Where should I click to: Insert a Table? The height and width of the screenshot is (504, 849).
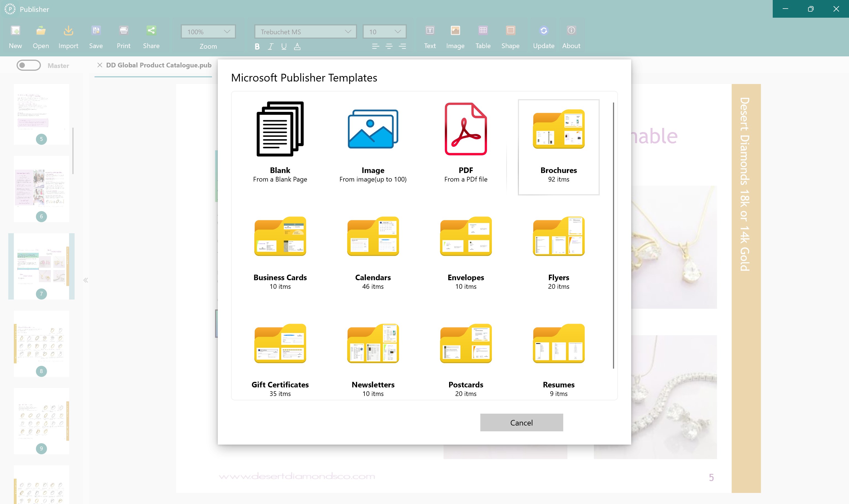click(x=483, y=36)
